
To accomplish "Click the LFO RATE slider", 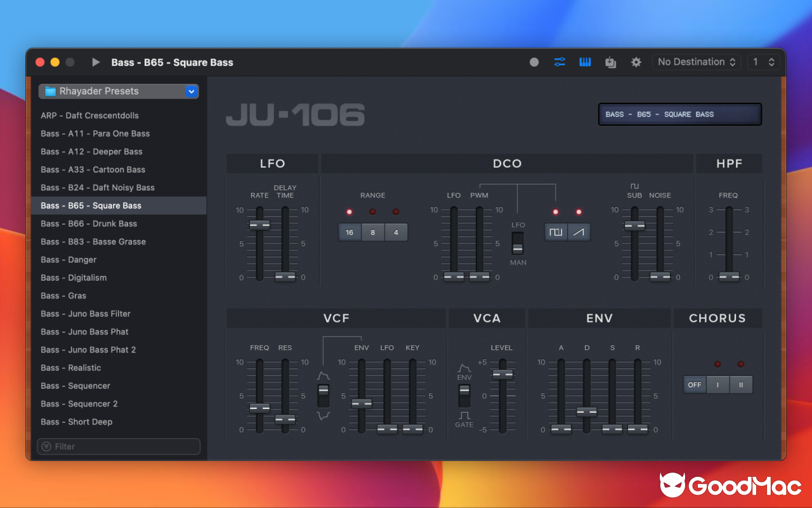I will [x=259, y=224].
